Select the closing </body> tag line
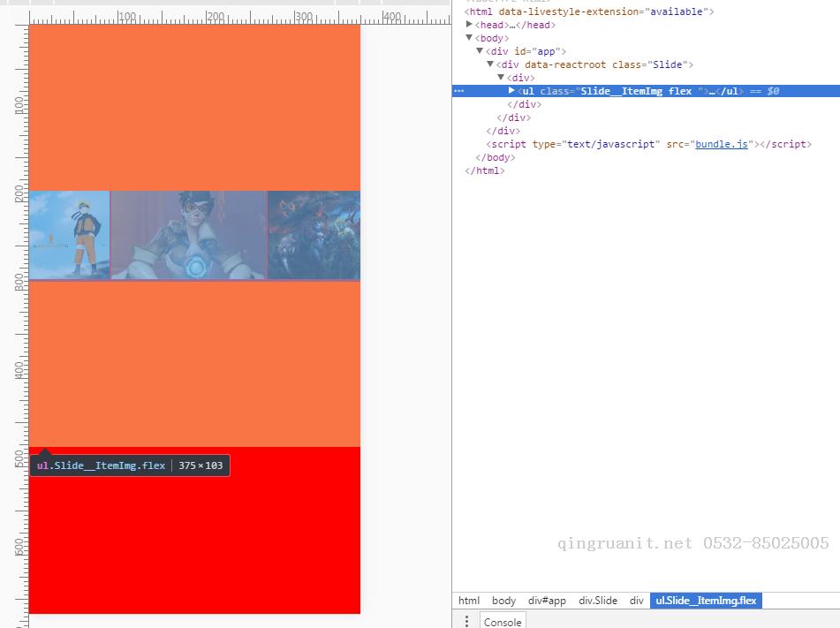 tap(495, 157)
